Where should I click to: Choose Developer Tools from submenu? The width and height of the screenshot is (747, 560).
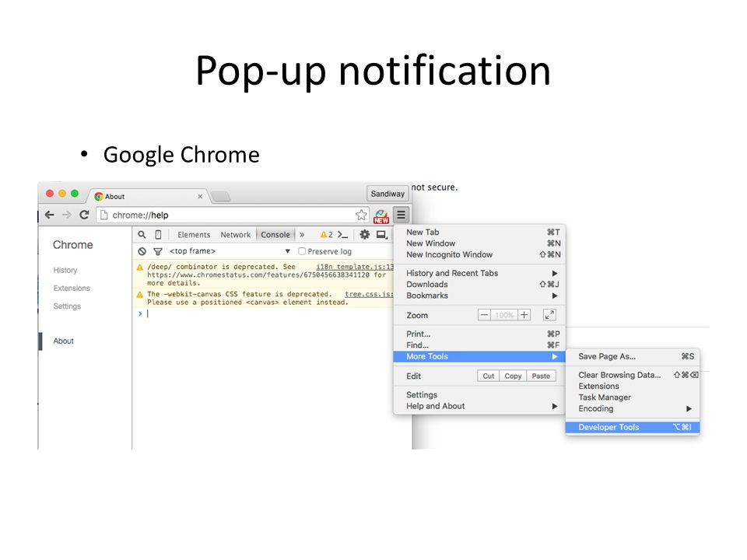[x=633, y=427]
